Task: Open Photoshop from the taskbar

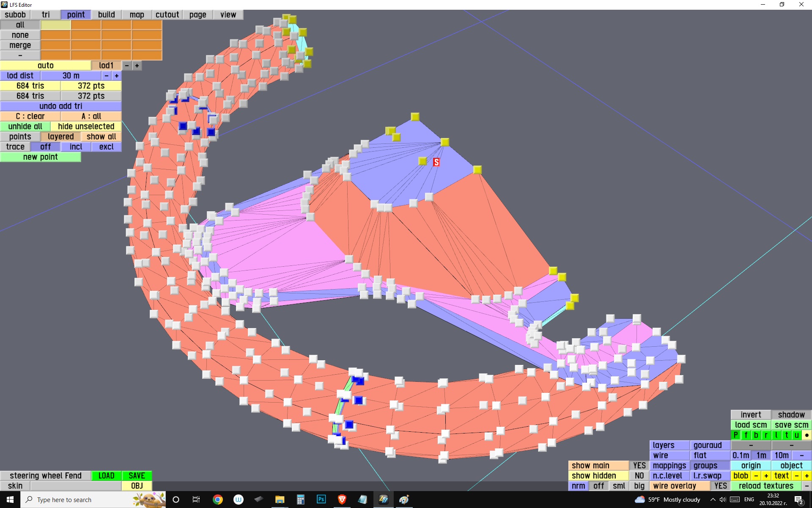Action: click(321, 500)
